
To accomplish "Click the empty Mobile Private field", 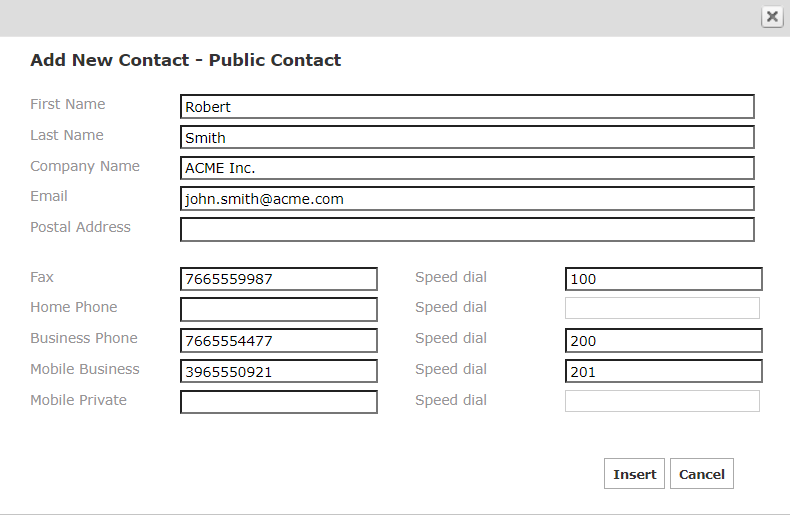I will pos(279,402).
